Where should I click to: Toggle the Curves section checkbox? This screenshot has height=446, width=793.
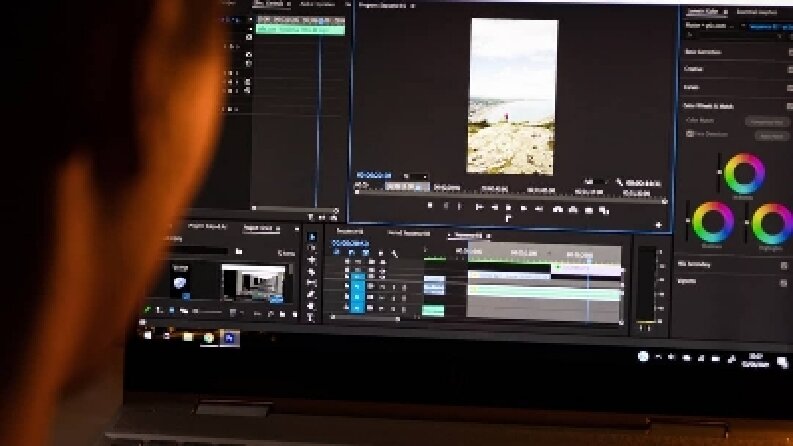pyautogui.click(x=790, y=88)
